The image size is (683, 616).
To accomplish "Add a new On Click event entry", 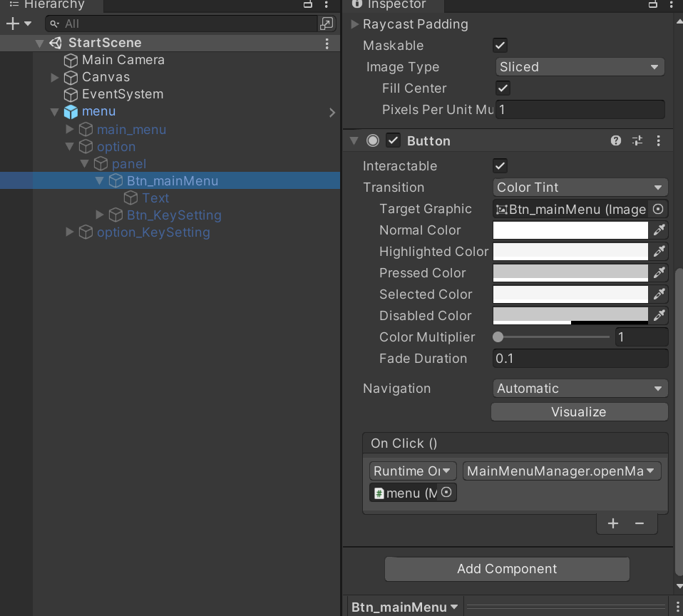I will [613, 523].
